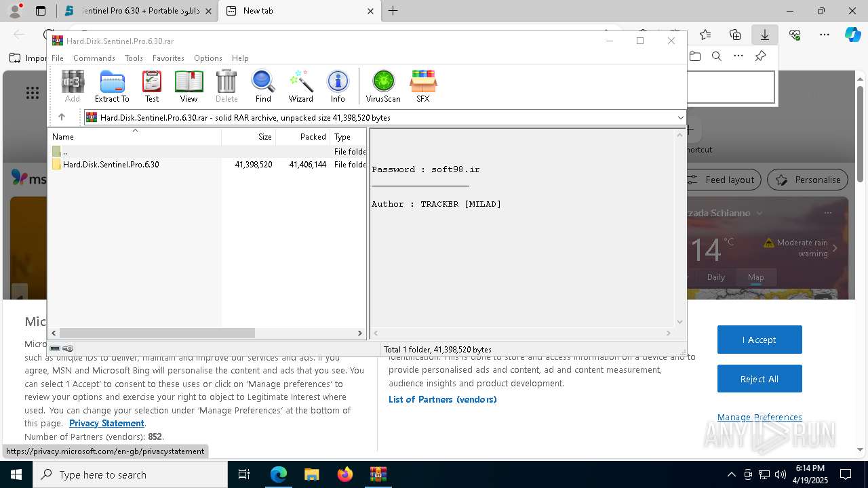Click the 'Password : soft98.ir' comment text
Viewport: 868px width, 488px height.
coord(425,169)
